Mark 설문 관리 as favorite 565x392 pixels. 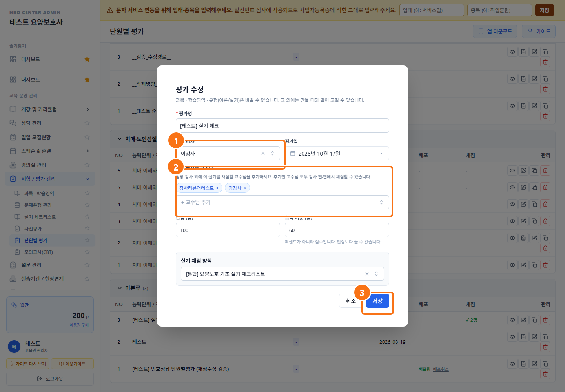[x=87, y=265]
